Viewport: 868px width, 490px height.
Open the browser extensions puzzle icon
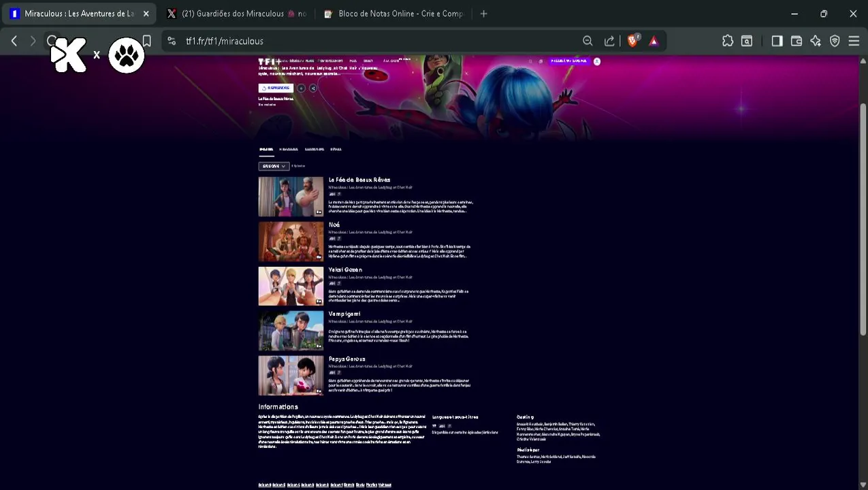(728, 41)
